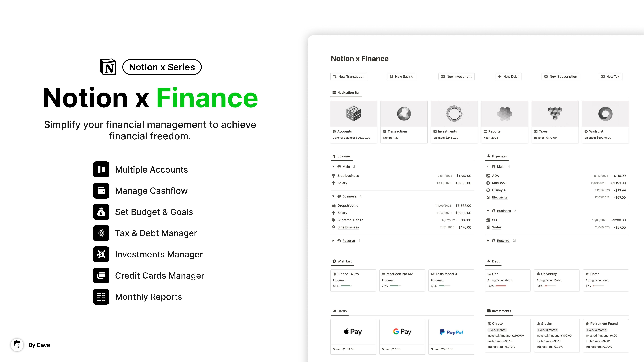Screen dimensions: 644x362
Task: Click the MacBook expense star icon
Action: pos(488,183)
